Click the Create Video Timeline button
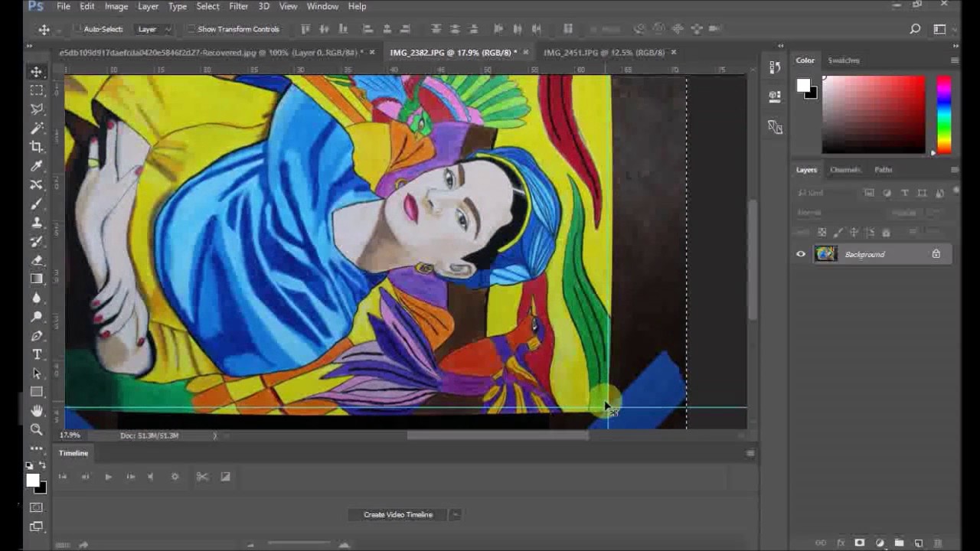The height and width of the screenshot is (551, 980). tap(398, 514)
